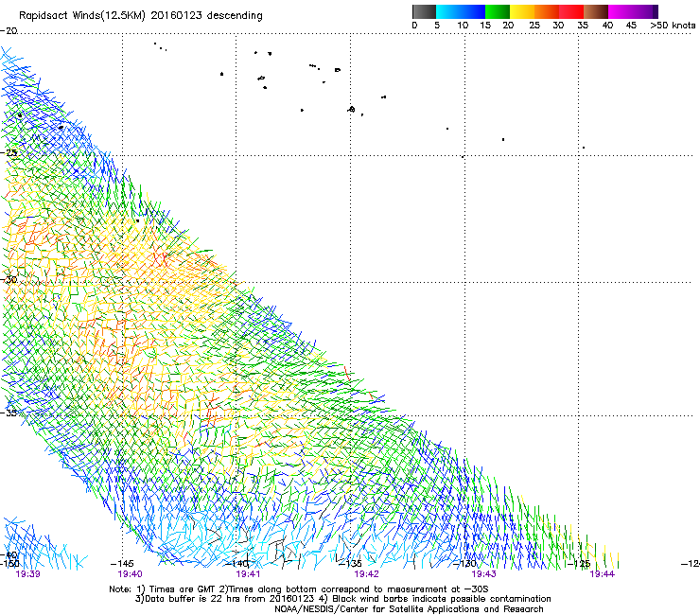The height and width of the screenshot is (615, 700).
Task: Pick the red 30-35 knots legend segment
Action: pyautogui.click(x=571, y=11)
